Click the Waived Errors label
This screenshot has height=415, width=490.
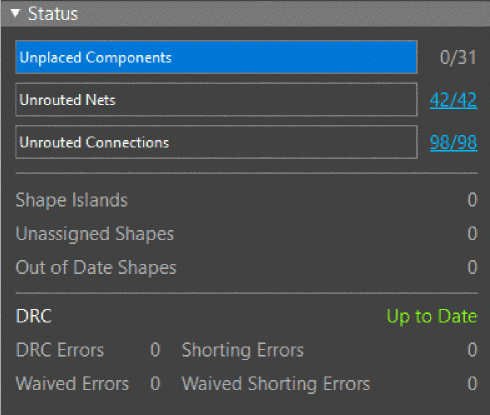[x=72, y=384]
